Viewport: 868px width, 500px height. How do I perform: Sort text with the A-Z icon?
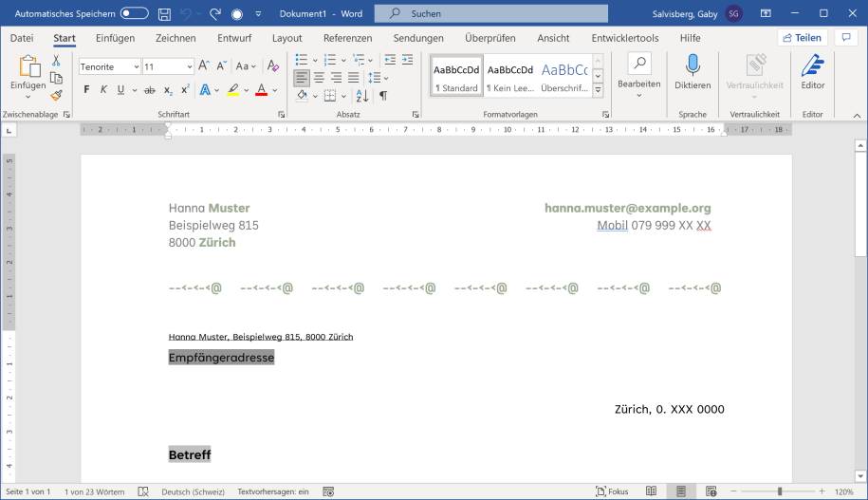(362, 96)
